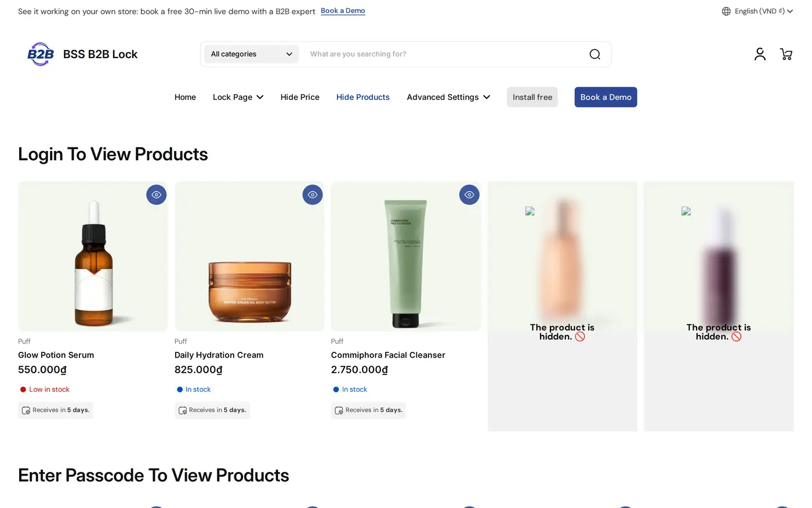Click the hidden product with purple bottle
812x508 pixels.
click(x=719, y=306)
